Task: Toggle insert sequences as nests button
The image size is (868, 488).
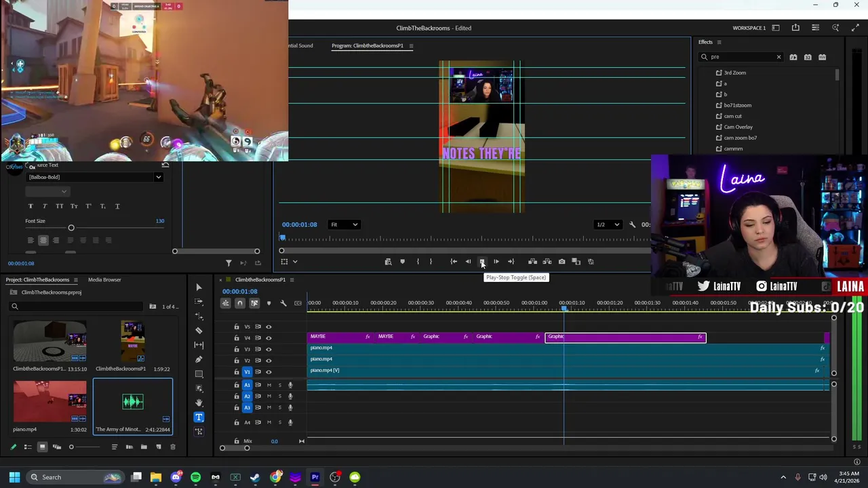Action: 226,303
